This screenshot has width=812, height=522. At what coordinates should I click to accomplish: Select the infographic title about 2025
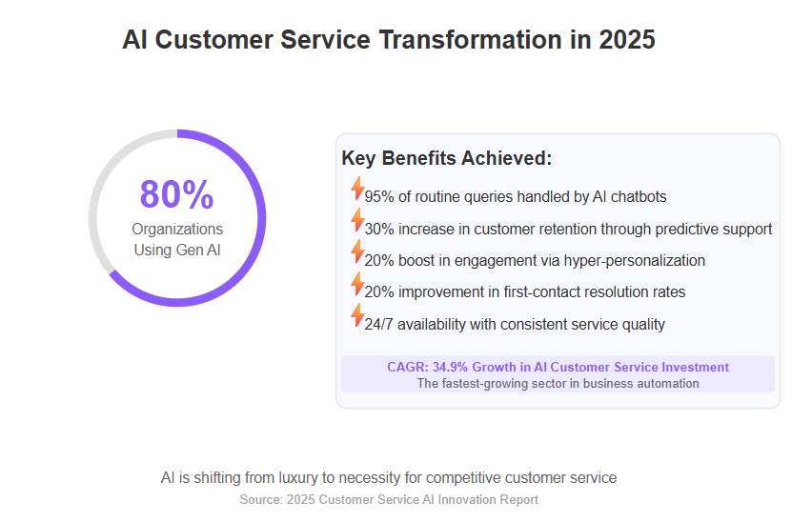coord(389,40)
